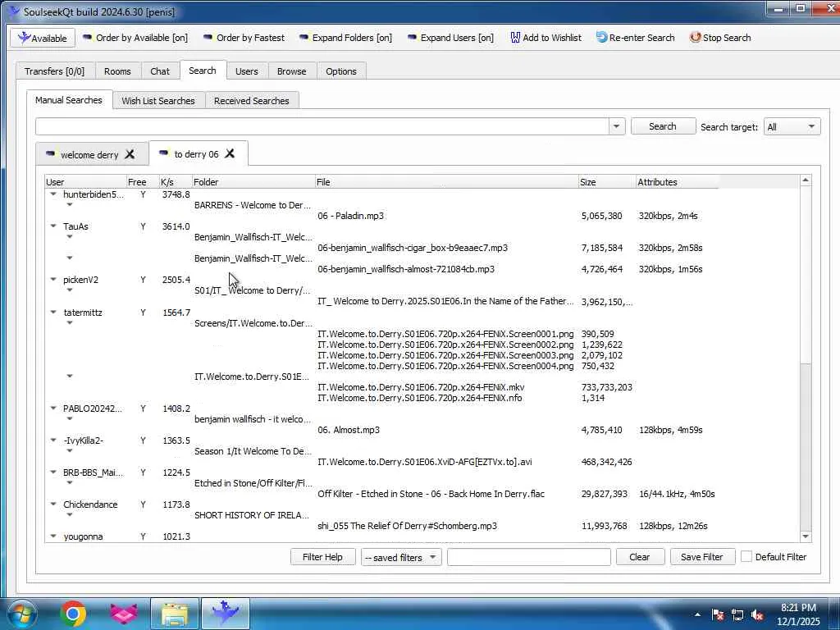This screenshot has width=840, height=630.
Task: Toggle the Available status button
Action: click(x=43, y=38)
